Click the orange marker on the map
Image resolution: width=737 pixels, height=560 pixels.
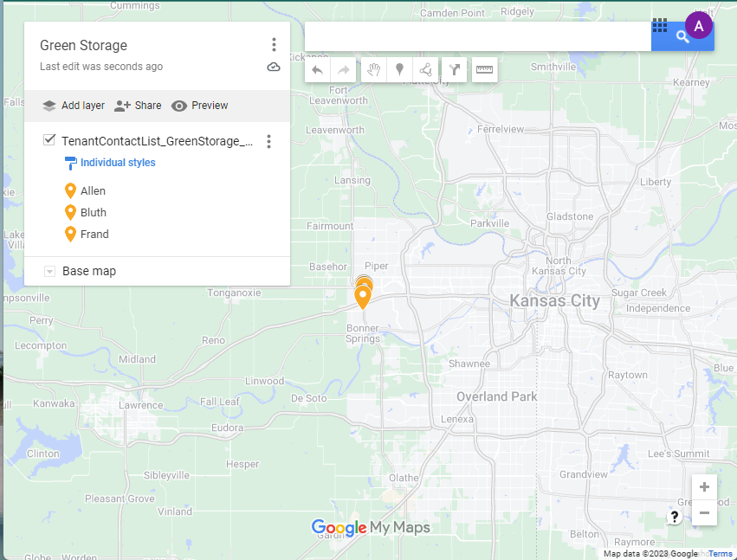[362, 297]
